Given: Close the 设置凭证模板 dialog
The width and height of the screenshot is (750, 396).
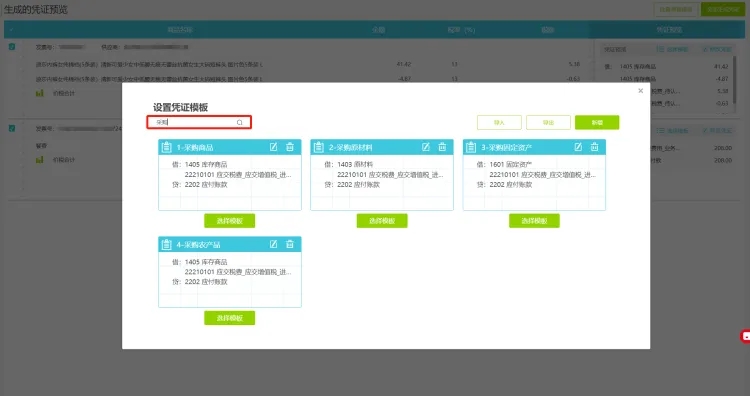Looking at the screenshot, I should (x=640, y=91).
